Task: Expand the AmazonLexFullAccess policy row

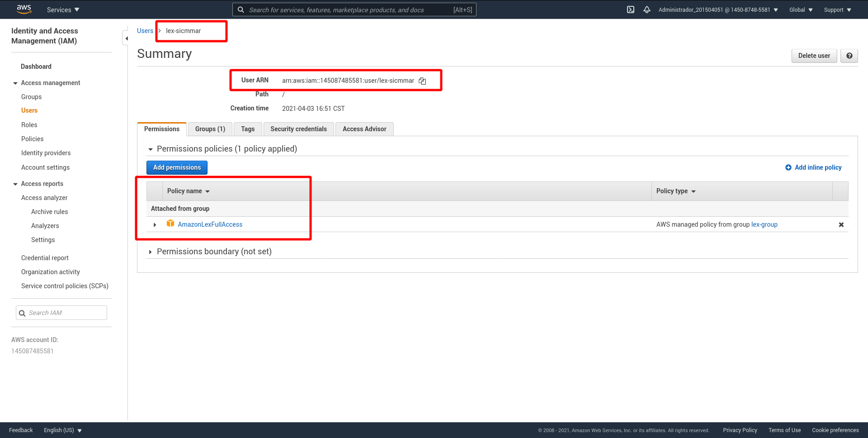Action: click(155, 225)
